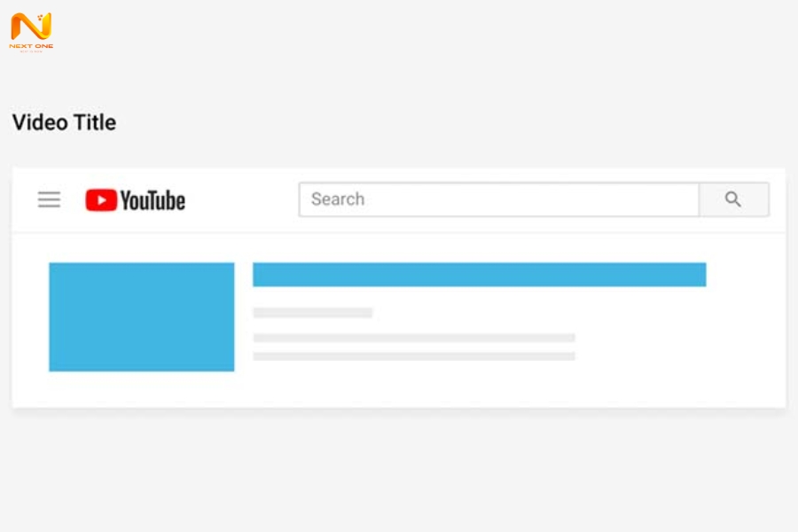Click the "Search" placeholder word
This screenshot has height=532, width=798.
point(338,199)
